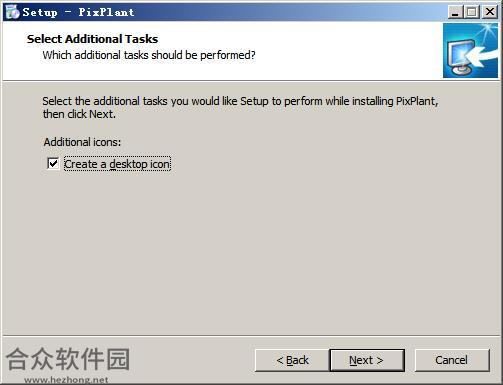Click the 'then click Next.' line of text
This screenshot has width=503, height=385.
(x=79, y=114)
